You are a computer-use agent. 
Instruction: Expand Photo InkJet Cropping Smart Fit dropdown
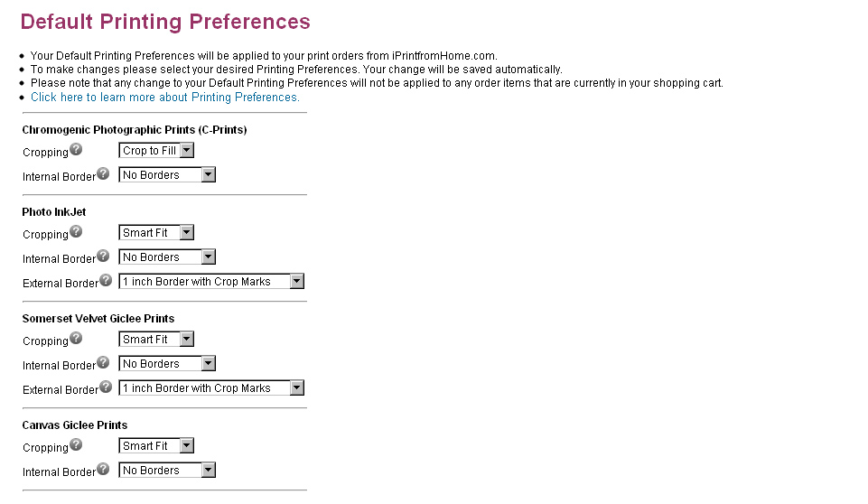[156, 233]
